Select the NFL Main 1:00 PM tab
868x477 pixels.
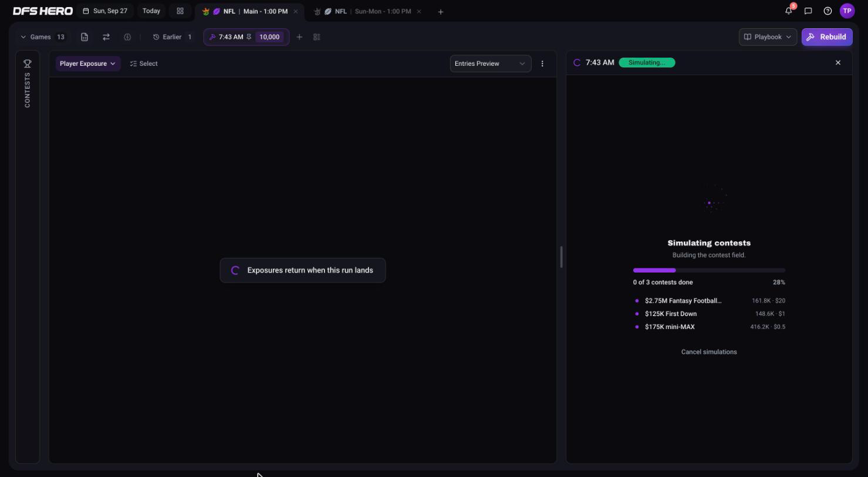click(x=250, y=11)
